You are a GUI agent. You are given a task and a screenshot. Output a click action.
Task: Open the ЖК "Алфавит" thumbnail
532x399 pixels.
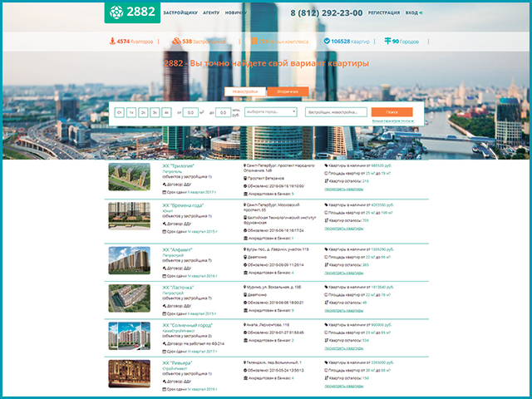point(130,260)
